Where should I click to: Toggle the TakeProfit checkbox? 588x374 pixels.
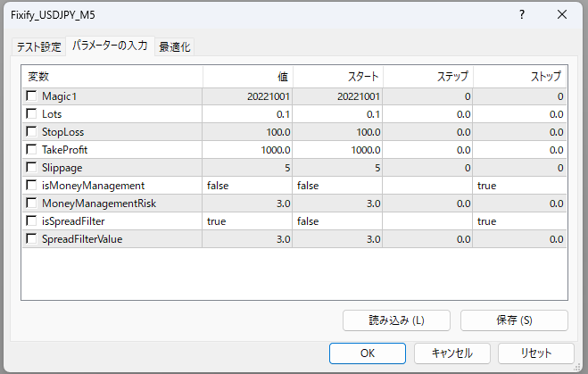32,150
